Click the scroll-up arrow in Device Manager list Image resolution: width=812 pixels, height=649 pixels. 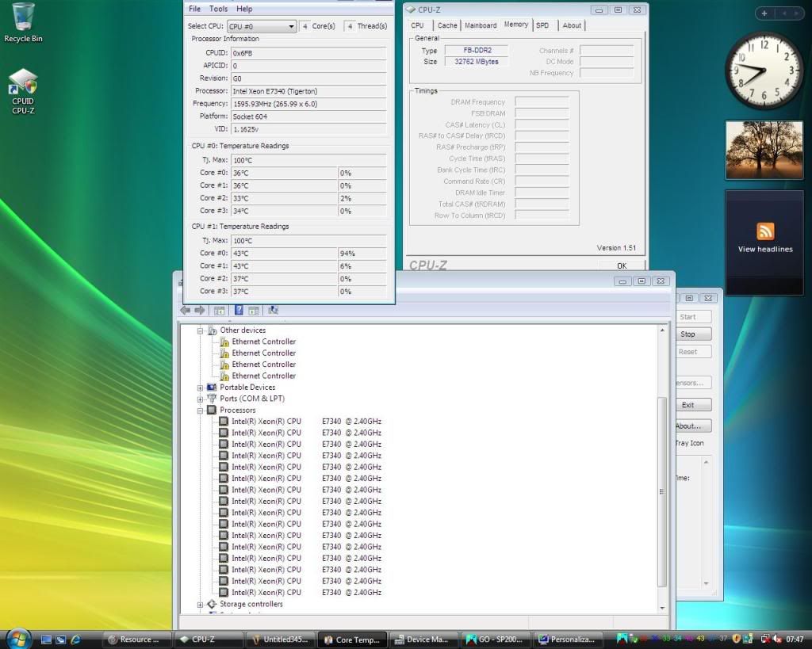coord(661,330)
